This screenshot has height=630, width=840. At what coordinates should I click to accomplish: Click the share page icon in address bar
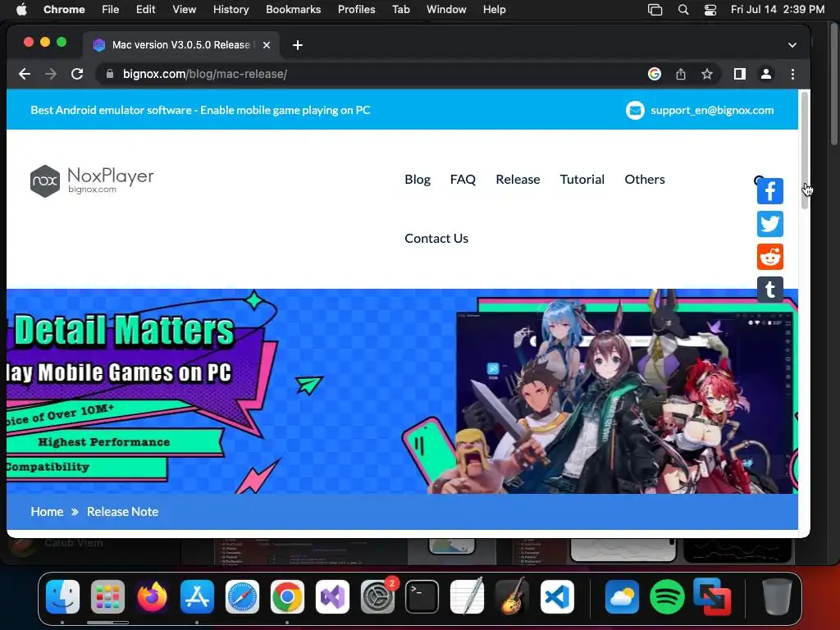point(680,74)
